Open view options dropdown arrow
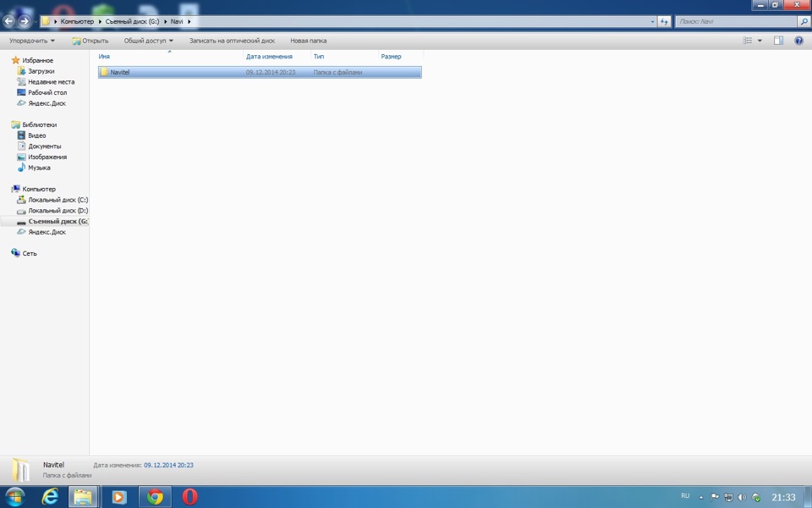This screenshot has width=812, height=508. (x=760, y=41)
